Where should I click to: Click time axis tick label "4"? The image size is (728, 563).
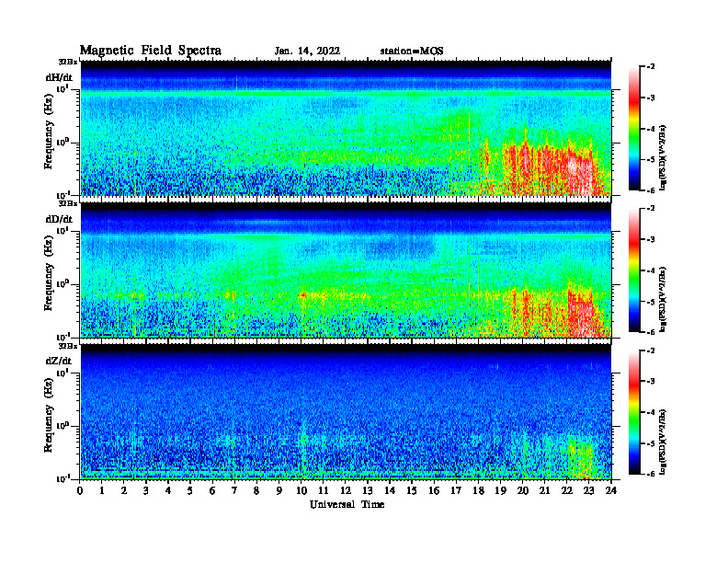[168, 490]
